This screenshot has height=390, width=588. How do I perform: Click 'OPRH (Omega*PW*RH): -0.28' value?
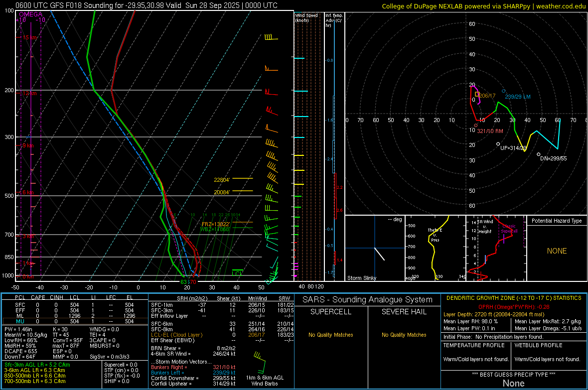[x=514, y=307]
